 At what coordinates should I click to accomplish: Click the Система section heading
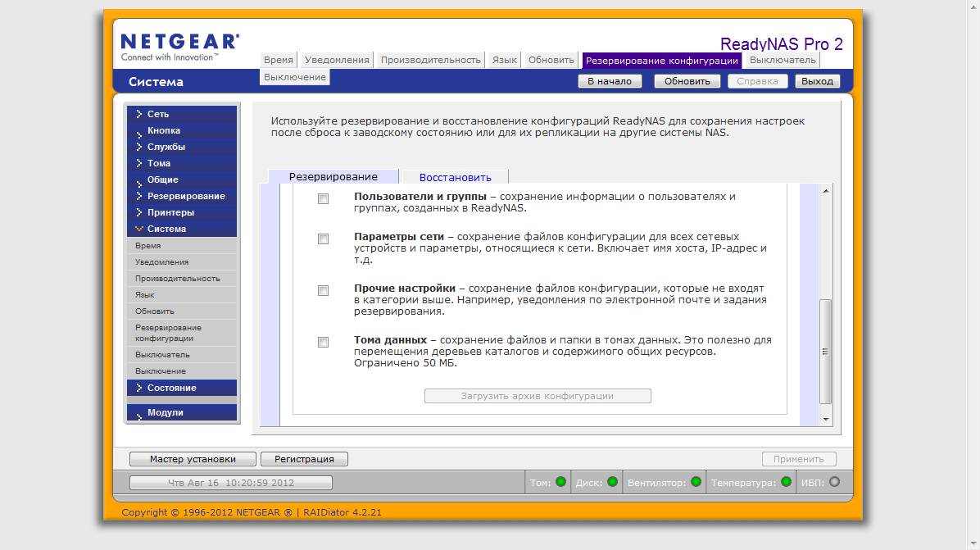pyautogui.click(x=156, y=82)
